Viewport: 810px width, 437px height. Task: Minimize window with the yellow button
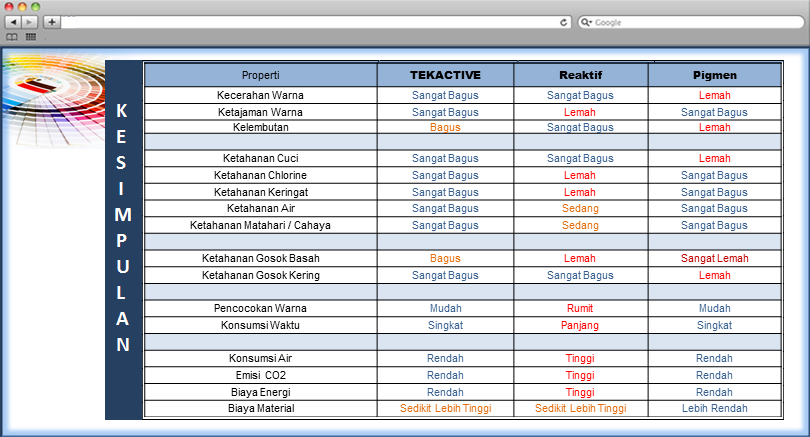[x=22, y=7]
